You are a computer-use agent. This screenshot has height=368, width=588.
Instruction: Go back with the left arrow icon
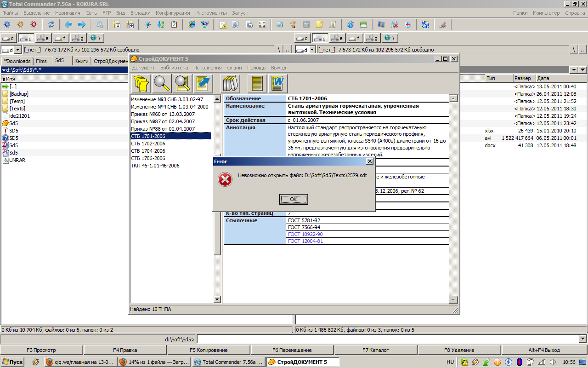[x=68, y=24]
